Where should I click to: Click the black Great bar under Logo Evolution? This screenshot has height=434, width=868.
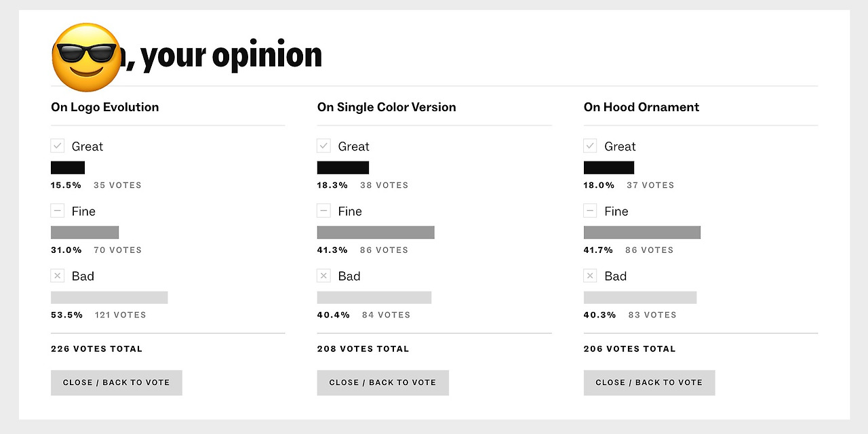68,167
